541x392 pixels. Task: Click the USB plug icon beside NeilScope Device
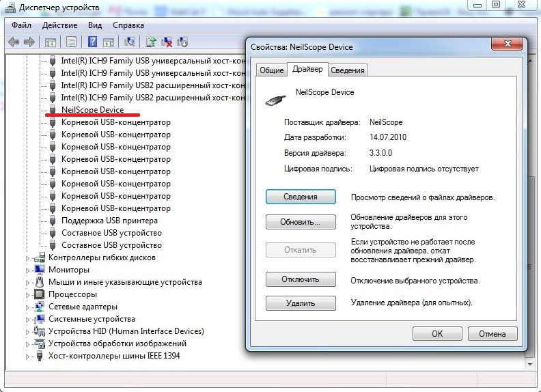click(53, 110)
